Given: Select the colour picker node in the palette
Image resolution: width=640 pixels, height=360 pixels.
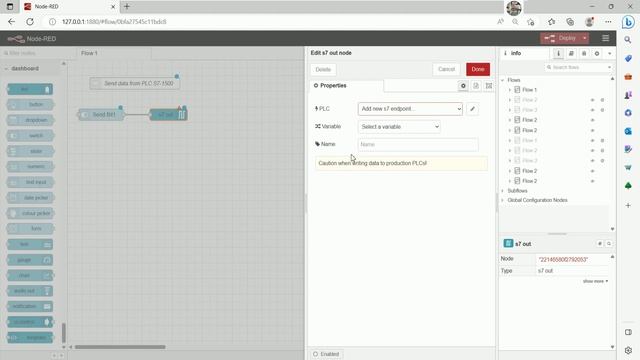Looking at the screenshot, I should click(x=30, y=213).
